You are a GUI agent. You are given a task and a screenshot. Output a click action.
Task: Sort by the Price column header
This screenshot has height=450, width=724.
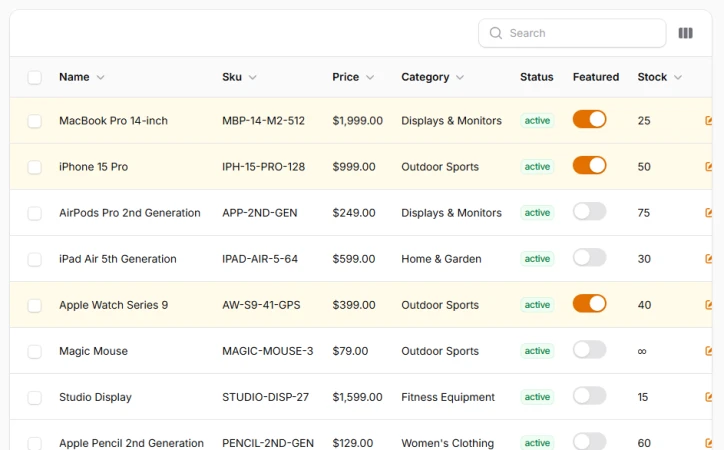coord(353,77)
